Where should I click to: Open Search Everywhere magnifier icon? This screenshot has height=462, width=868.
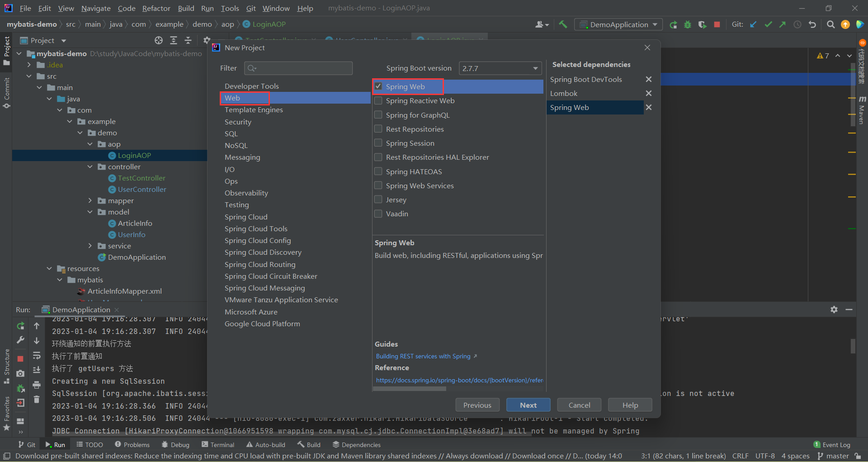(x=830, y=24)
